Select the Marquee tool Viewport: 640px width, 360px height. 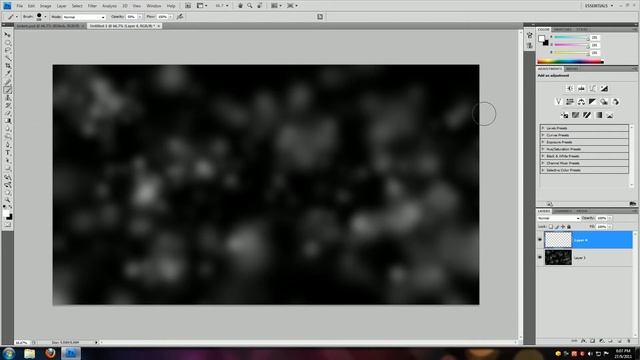click(x=8, y=42)
